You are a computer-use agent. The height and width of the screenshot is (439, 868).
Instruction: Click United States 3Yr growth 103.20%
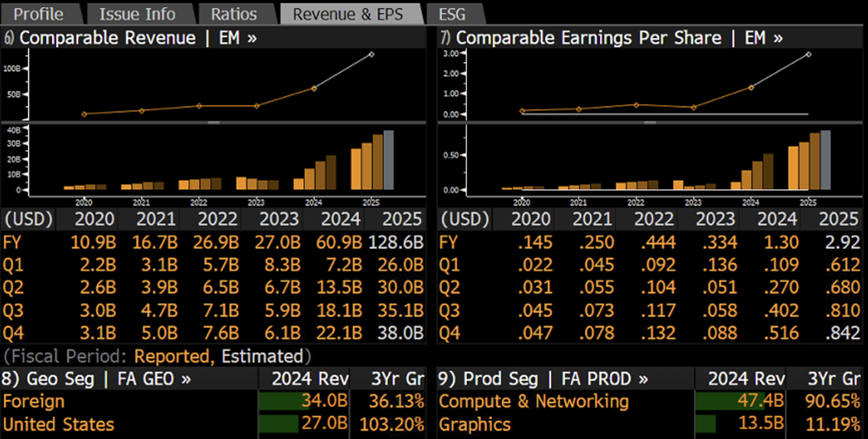point(391,424)
